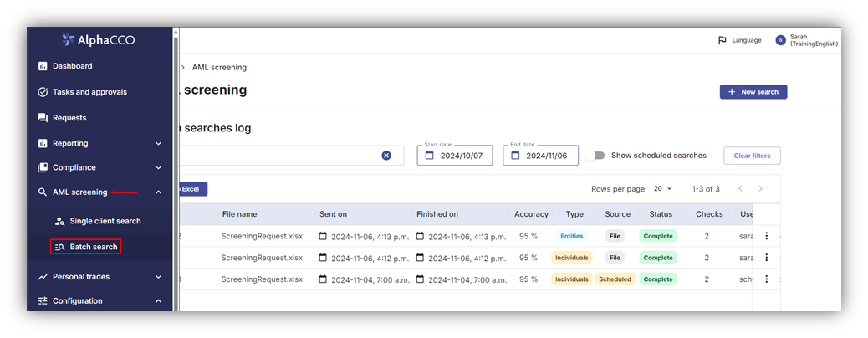Select ScreeningRequest.xlsx sent 2024-11-04
The image size is (868, 338).
coord(262,279)
